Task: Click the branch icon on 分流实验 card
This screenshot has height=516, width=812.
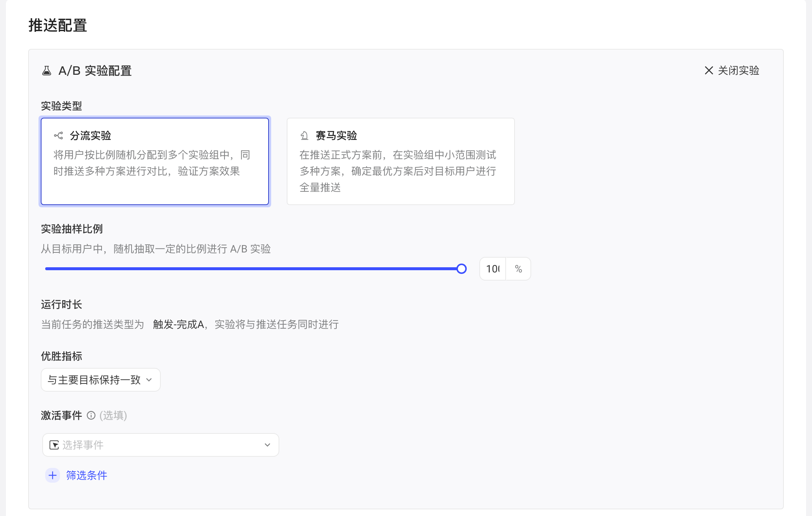Action: click(x=59, y=135)
